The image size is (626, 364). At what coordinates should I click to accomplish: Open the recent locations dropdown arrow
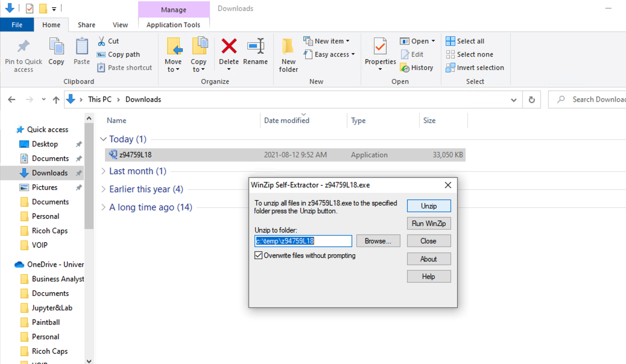click(x=43, y=99)
